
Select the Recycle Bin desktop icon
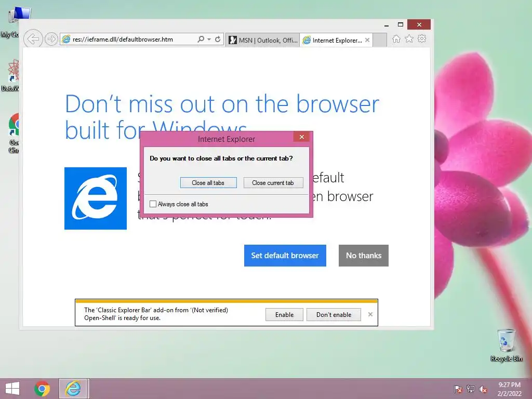506,345
